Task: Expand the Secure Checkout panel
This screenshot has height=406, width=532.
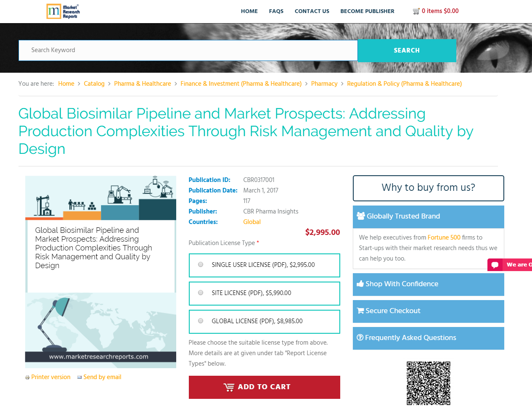Action: coord(429,311)
